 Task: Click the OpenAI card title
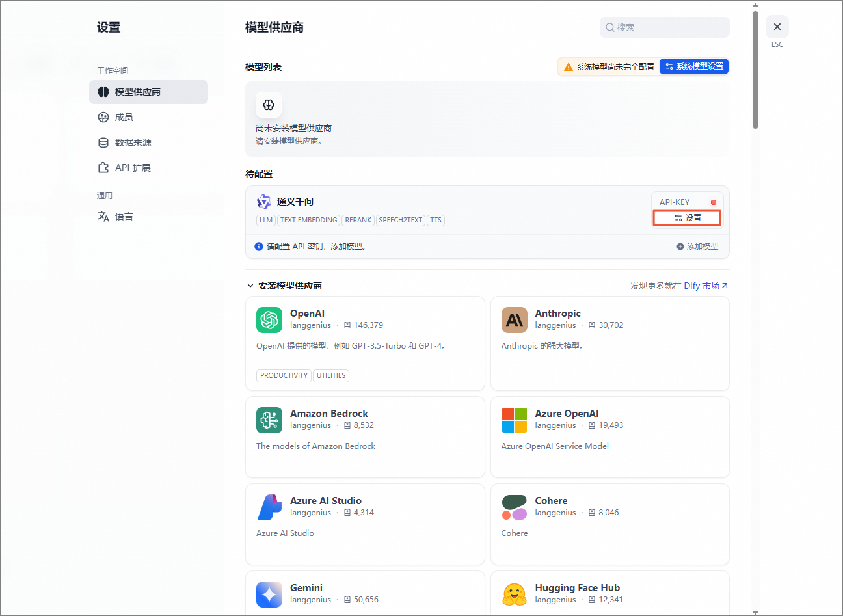tap(307, 314)
